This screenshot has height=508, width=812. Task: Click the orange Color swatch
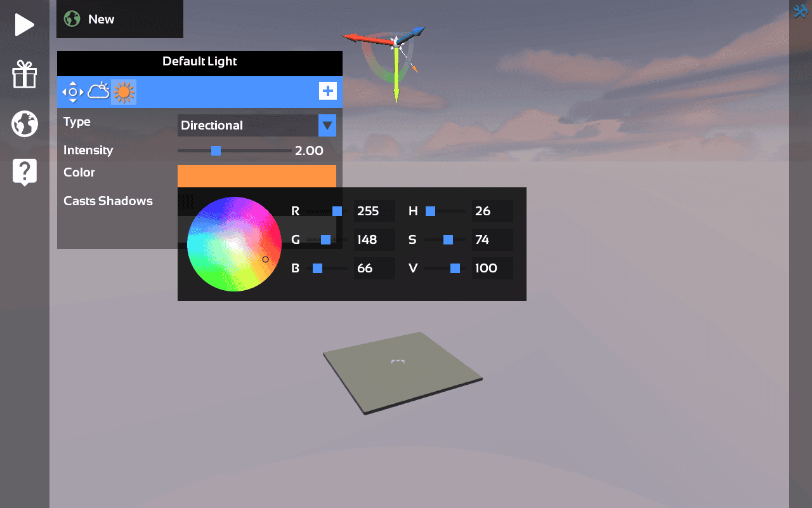point(256,176)
